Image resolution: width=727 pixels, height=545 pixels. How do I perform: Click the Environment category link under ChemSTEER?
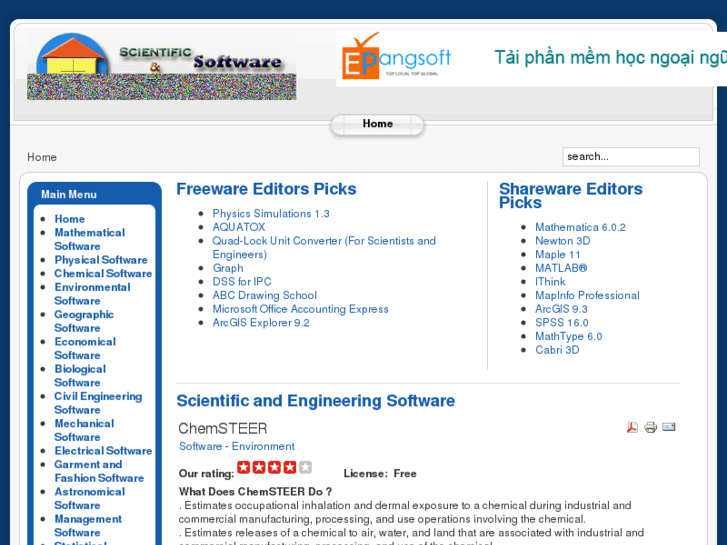(x=263, y=446)
